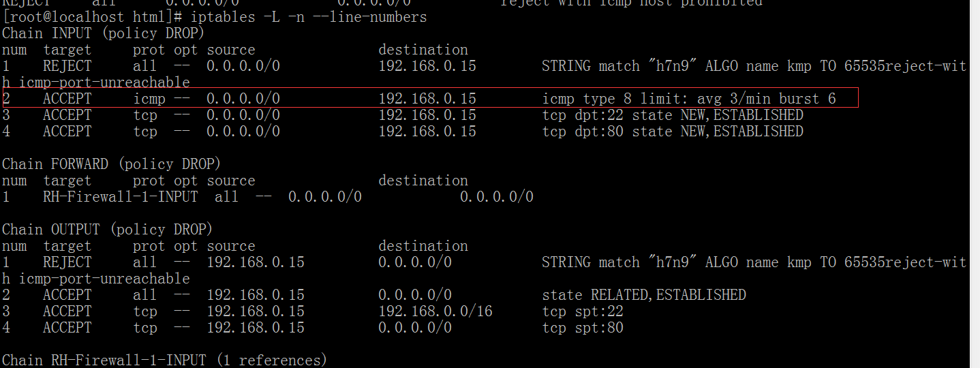Select the tcp spt:80 text in OUTPUT chain
Image resolution: width=980 pixels, height=368 pixels.
click(582, 328)
